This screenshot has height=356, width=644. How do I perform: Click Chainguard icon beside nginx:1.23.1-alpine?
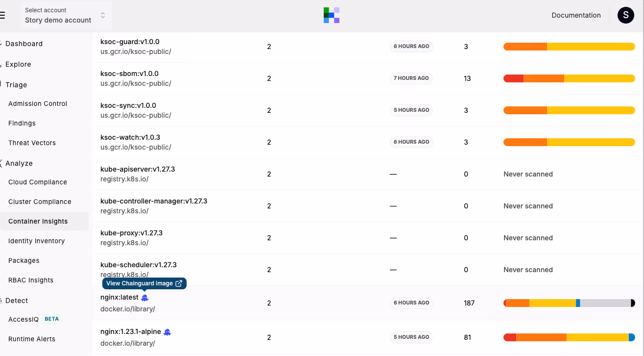[x=167, y=332]
